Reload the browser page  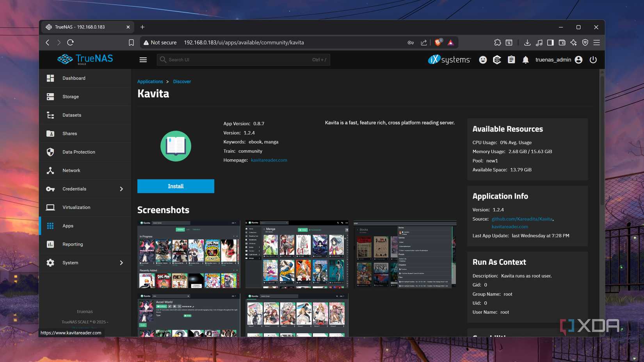pos(71,43)
